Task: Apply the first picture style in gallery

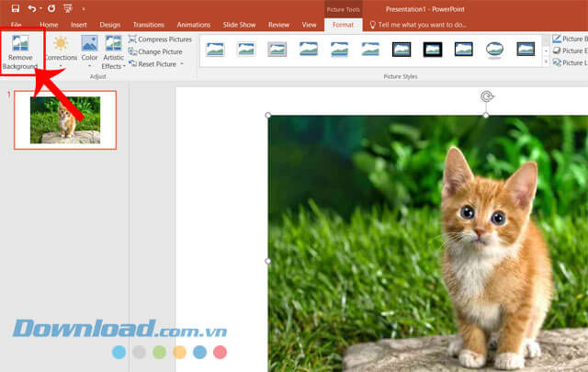Action: pyautogui.click(x=215, y=49)
